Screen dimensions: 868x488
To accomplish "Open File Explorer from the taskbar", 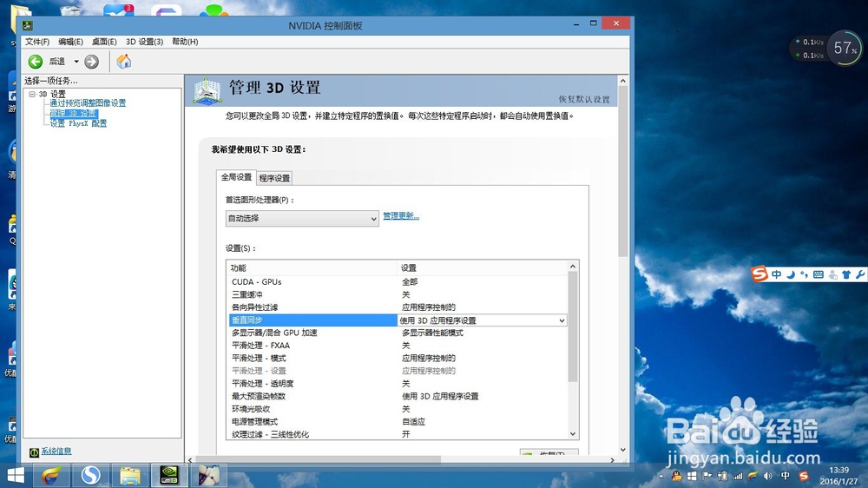I will (x=130, y=475).
